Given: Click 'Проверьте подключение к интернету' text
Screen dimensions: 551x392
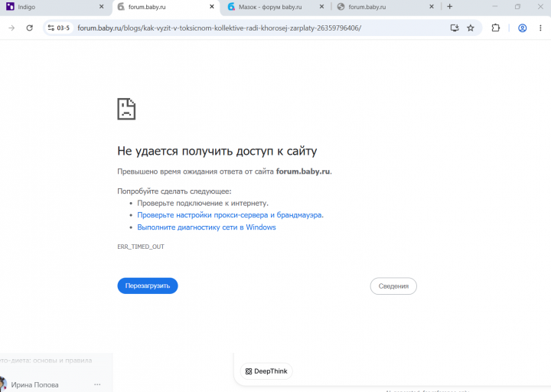Looking at the screenshot, I should click(x=202, y=203).
